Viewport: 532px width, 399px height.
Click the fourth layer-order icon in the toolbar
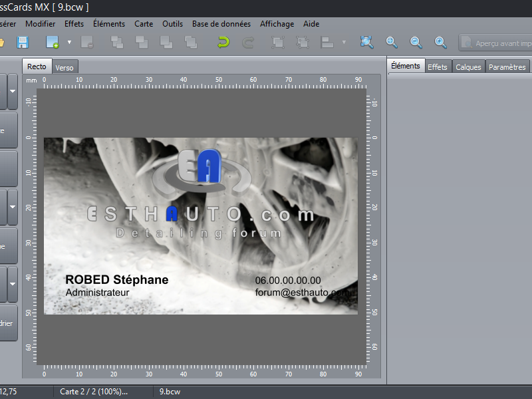pos(191,43)
